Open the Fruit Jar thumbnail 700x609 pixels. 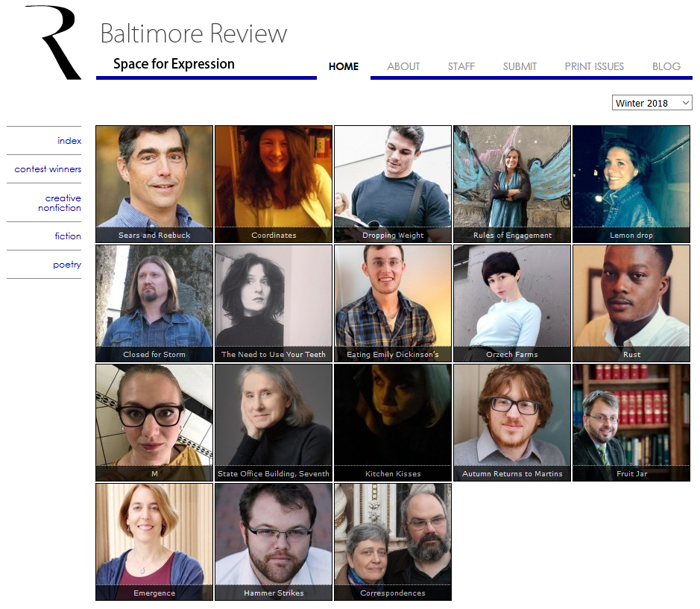click(x=631, y=423)
